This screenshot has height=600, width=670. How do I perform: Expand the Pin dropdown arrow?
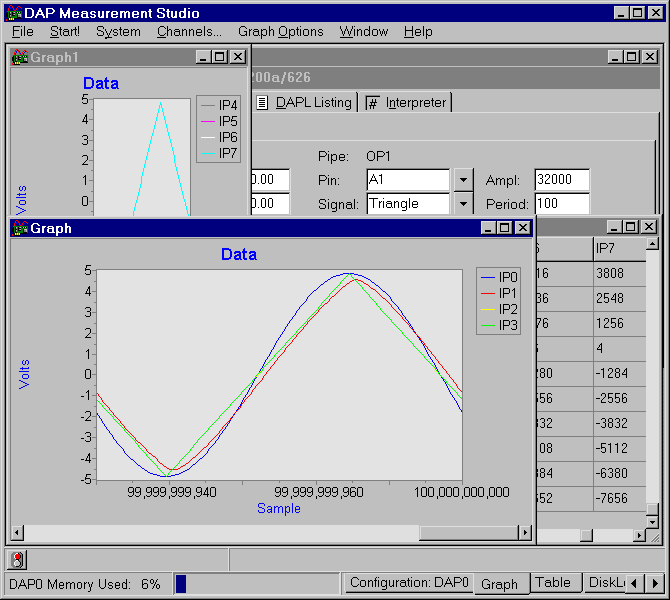point(462,180)
